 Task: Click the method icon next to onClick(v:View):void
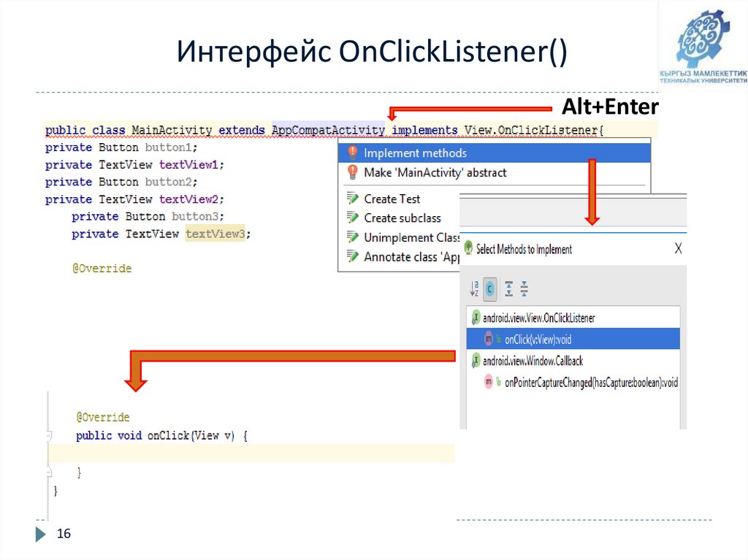(488, 339)
